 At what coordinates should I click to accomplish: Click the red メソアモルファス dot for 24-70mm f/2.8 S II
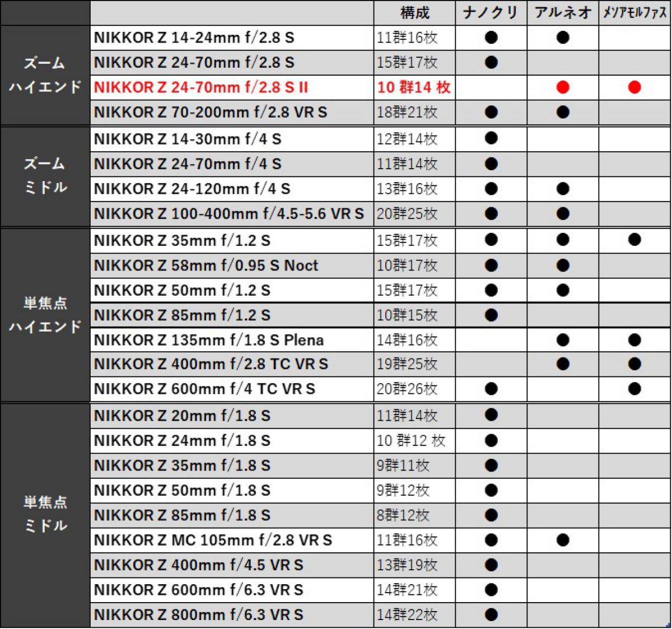pos(634,87)
